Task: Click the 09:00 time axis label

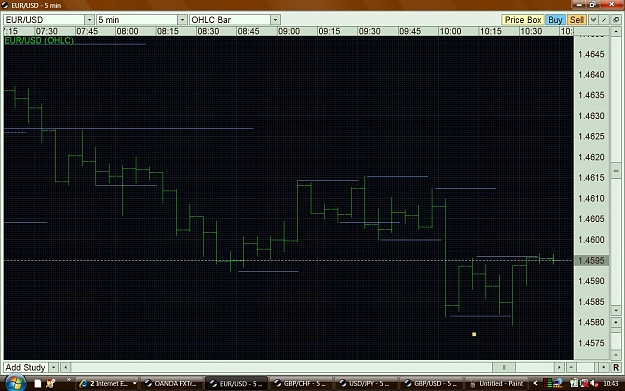Action: pyautogui.click(x=289, y=31)
